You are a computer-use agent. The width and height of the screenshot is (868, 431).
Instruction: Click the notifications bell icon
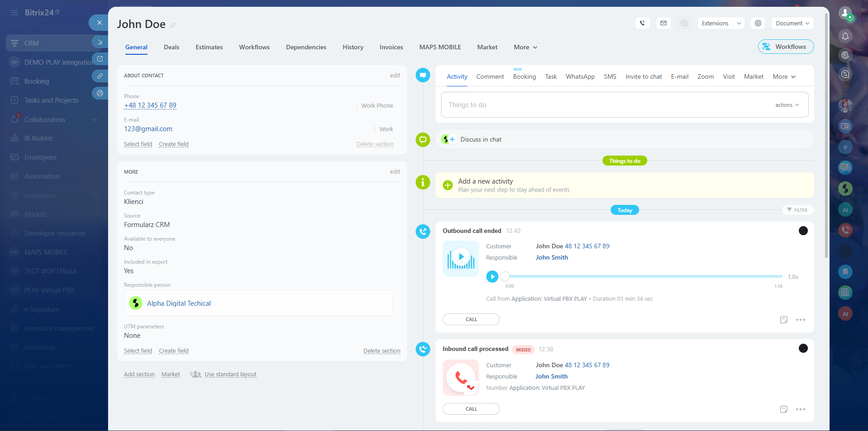845,36
